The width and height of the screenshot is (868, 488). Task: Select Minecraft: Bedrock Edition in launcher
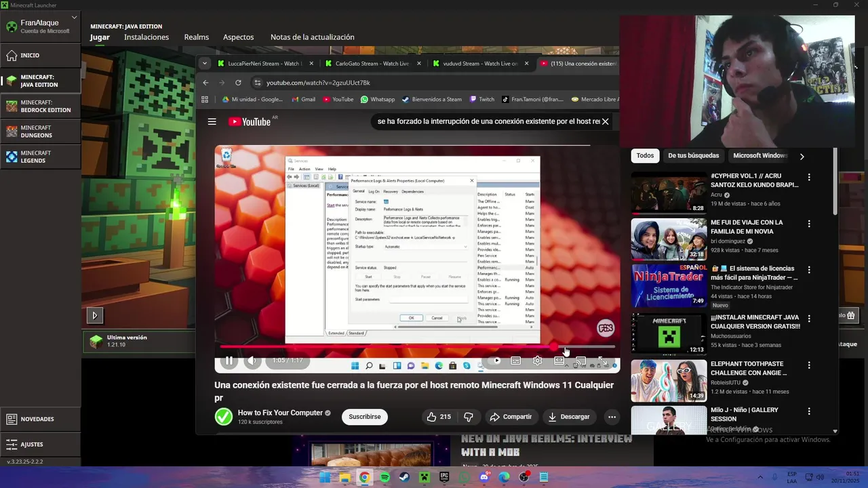coord(40,106)
